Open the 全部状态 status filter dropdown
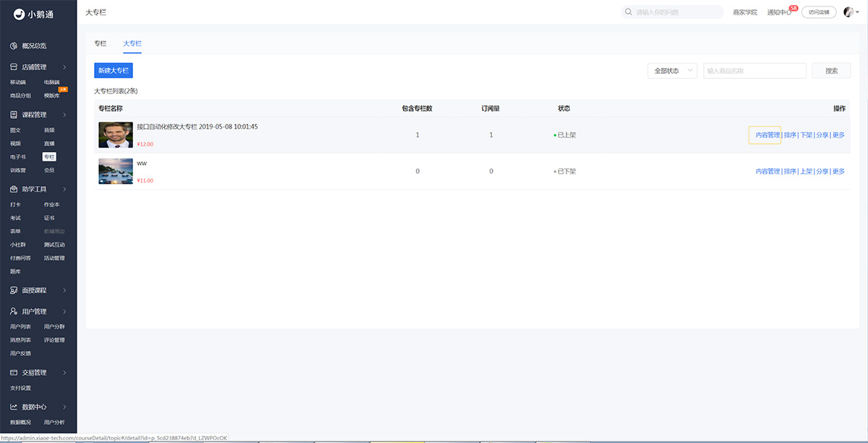Viewport: 868px width, 443px height. [x=672, y=71]
